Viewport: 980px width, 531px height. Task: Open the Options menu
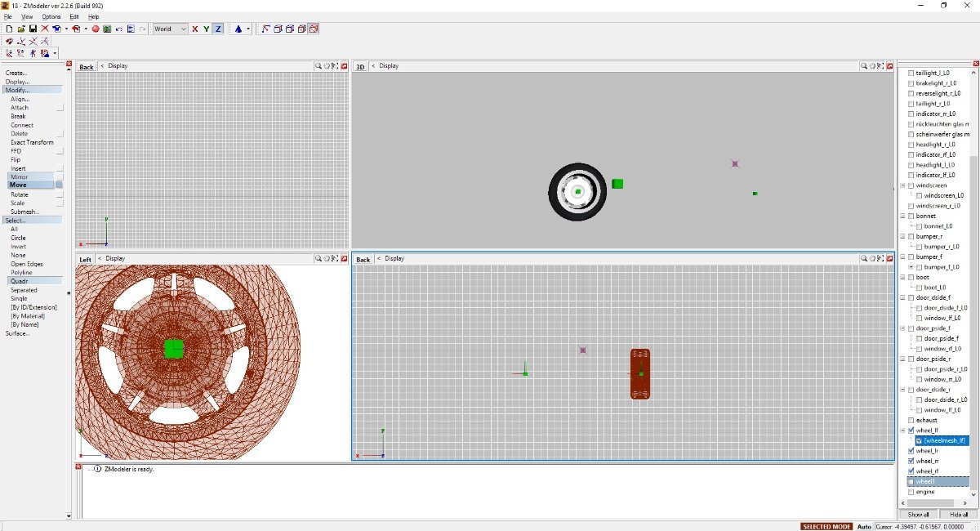click(x=51, y=16)
